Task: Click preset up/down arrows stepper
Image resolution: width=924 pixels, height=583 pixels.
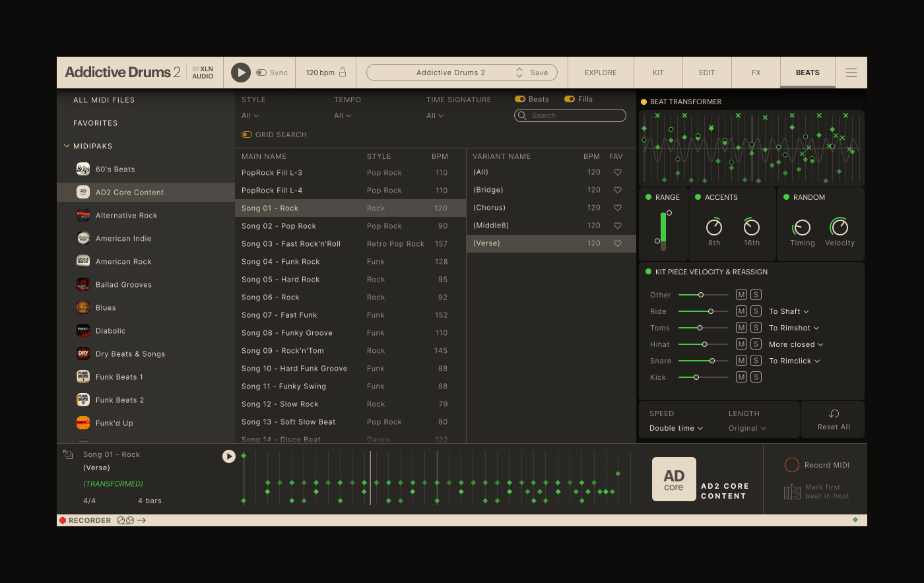Action: pos(519,73)
